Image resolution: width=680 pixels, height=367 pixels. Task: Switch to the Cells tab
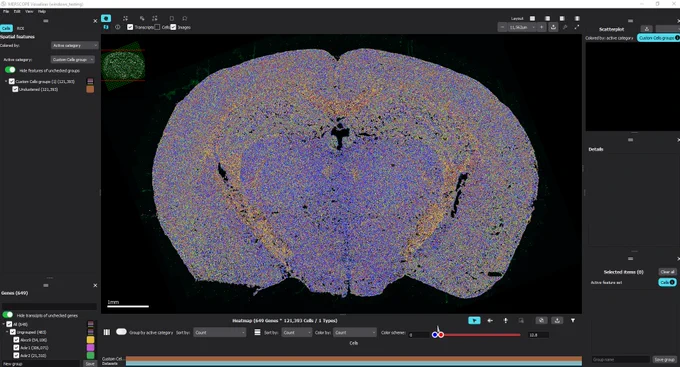(6, 28)
